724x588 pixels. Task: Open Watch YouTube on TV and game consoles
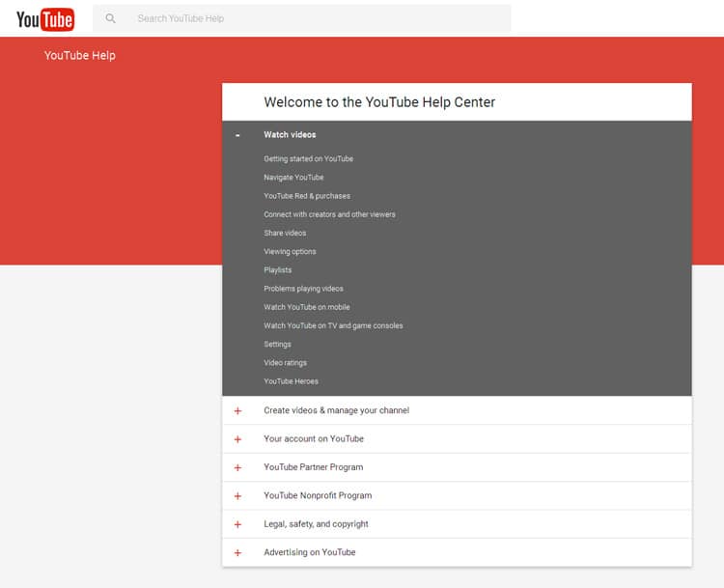333,325
